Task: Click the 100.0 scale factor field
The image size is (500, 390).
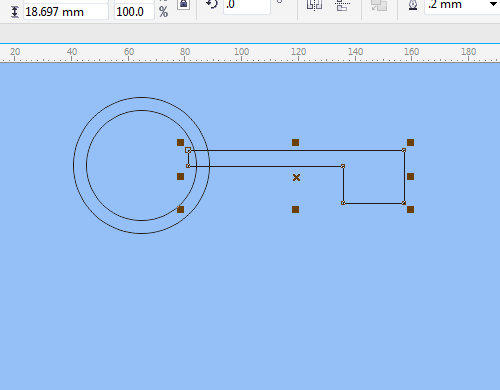Action: tap(134, 12)
